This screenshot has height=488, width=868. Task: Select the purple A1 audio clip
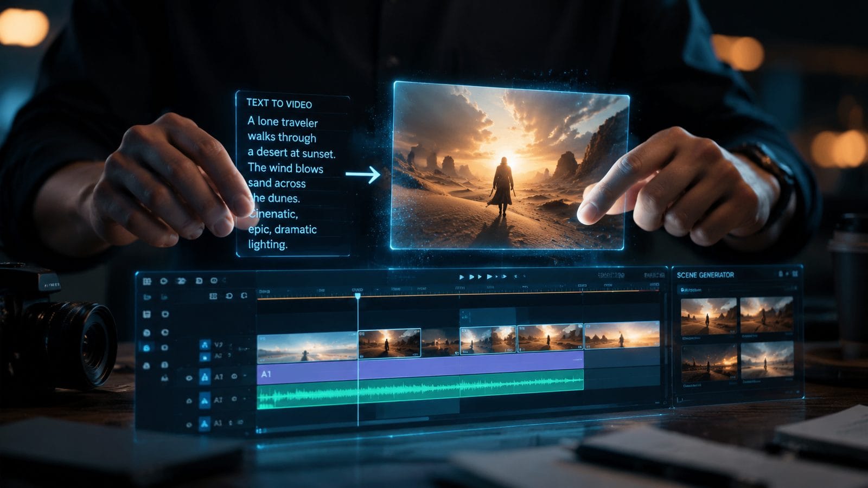click(x=420, y=367)
